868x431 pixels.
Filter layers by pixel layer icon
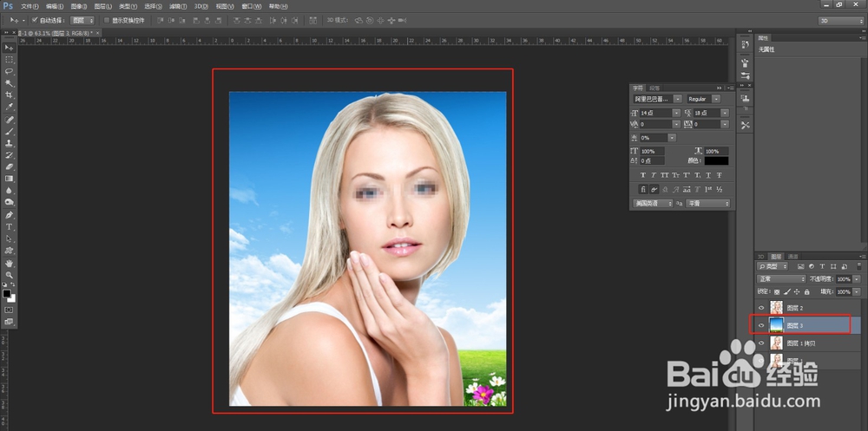(800, 266)
